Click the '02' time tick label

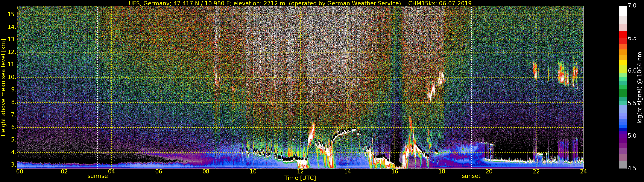(64, 172)
